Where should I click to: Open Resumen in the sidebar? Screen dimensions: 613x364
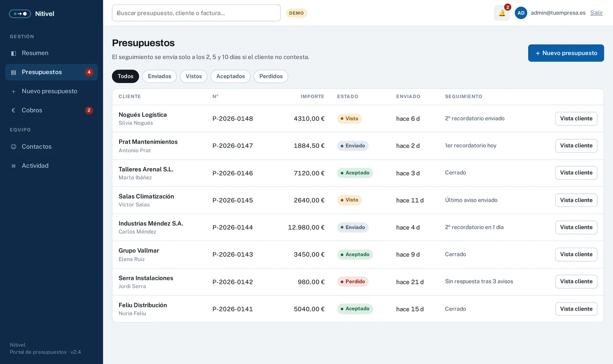(x=52, y=53)
